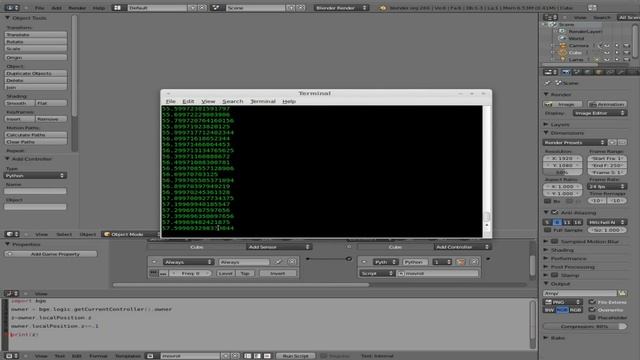The height and width of the screenshot is (360, 640).
Task: Add a render preset with plus icon
Action: point(612,142)
